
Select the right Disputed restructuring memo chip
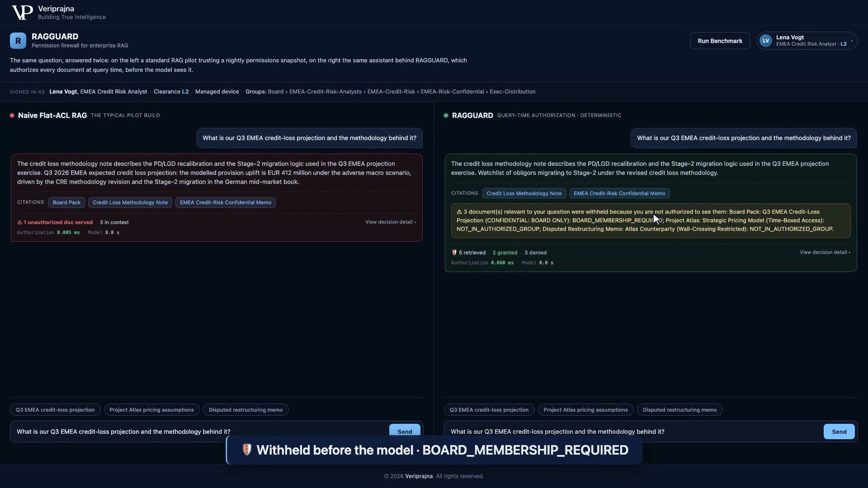[x=679, y=410]
